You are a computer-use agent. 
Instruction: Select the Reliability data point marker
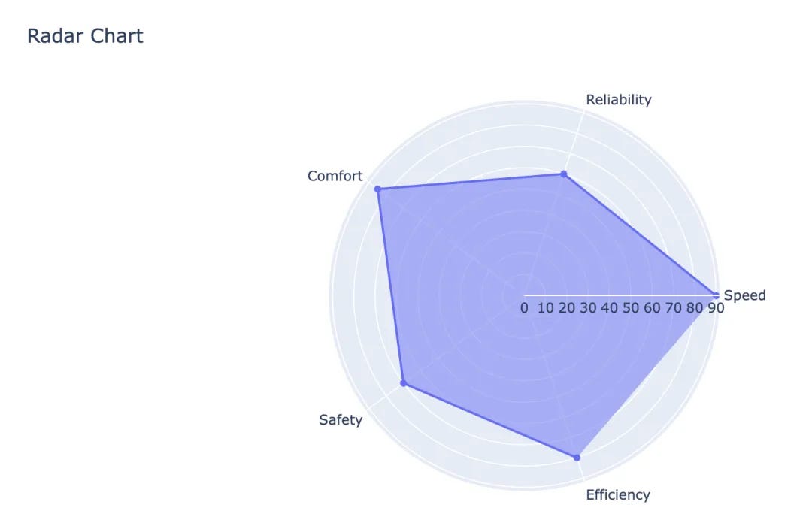pos(563,174)
